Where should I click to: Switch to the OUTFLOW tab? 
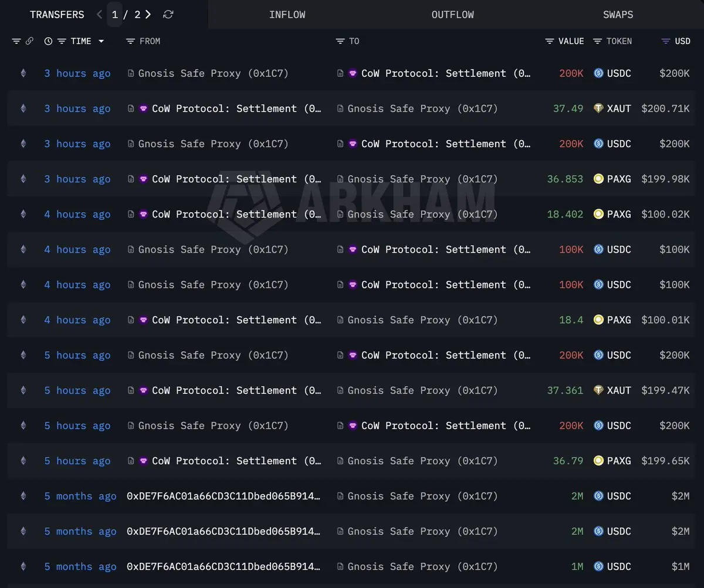coord(453,15)
